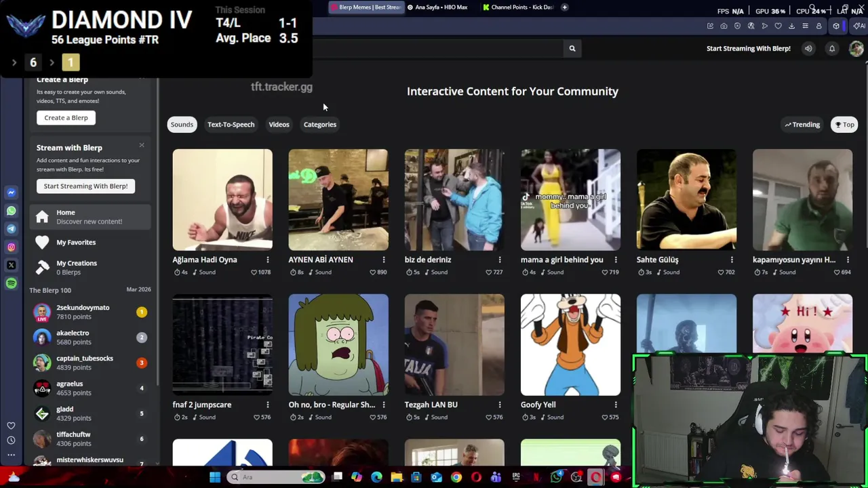
Task: Select the Text-To-Speech filter tab
Action: pyautogui.click(x=231, y=124)
